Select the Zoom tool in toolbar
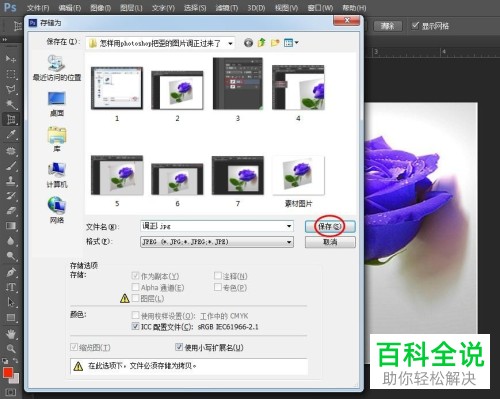This screenshot has height=399, width=500. click(11, 349)
